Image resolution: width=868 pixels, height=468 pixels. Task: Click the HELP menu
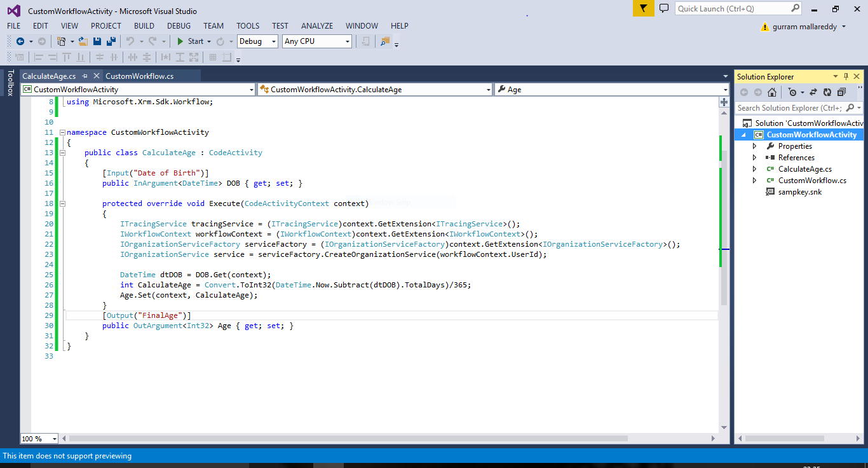pos(400,26)
